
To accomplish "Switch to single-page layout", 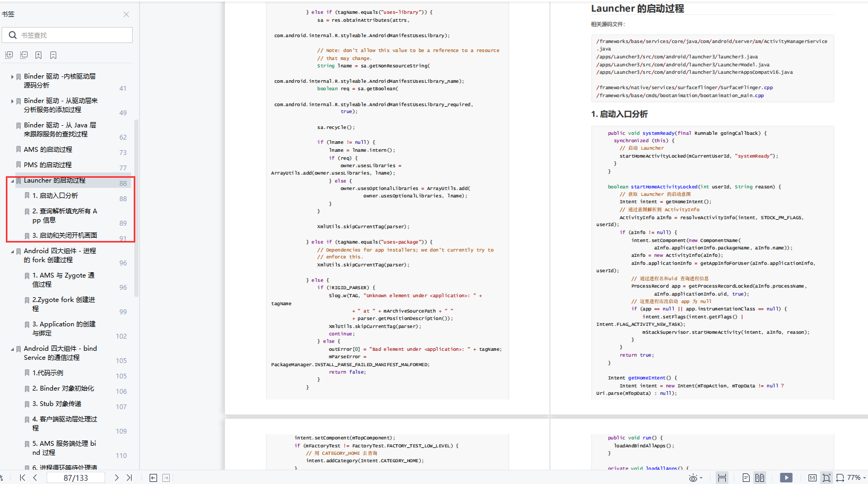I will pos(746,478).
